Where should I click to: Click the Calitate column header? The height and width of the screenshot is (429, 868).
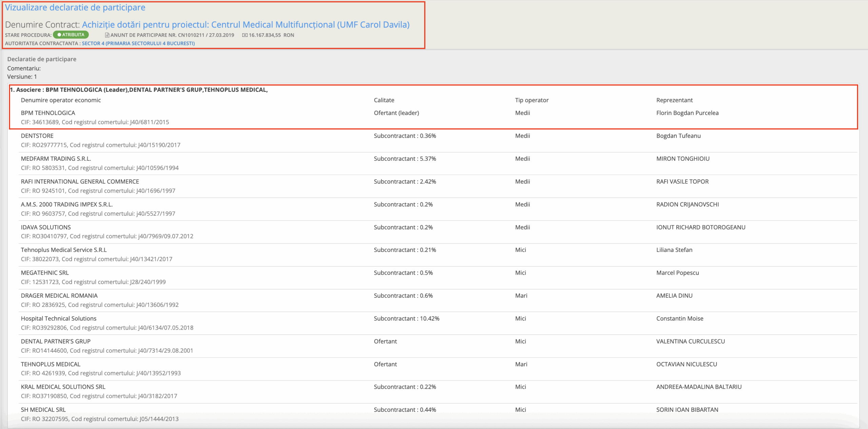(x=384, y=100)
